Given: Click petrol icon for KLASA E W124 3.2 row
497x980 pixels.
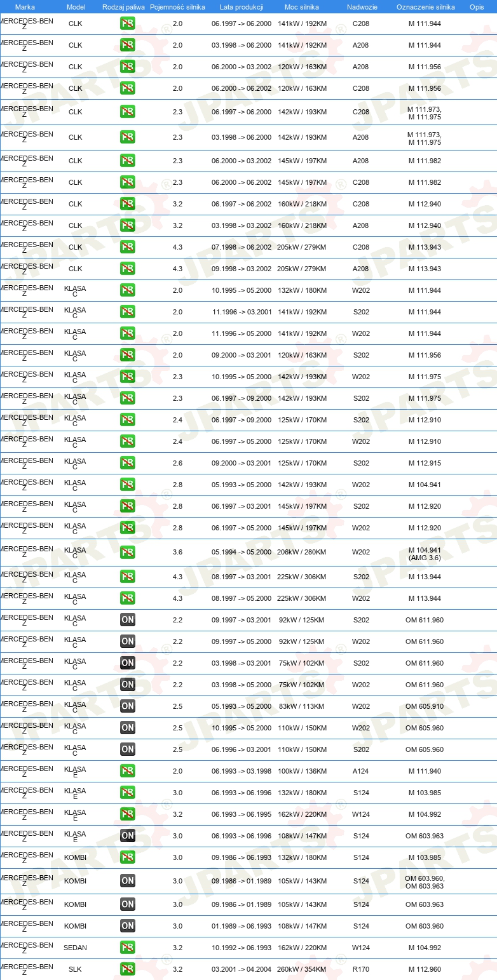Looking at the screenshot, I should [128, 814].
